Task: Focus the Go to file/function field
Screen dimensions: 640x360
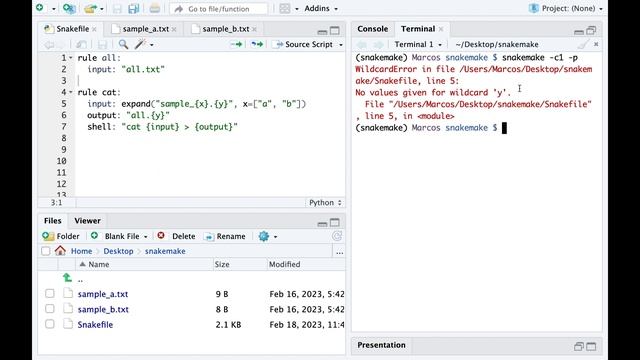Action: coord(218,9)
